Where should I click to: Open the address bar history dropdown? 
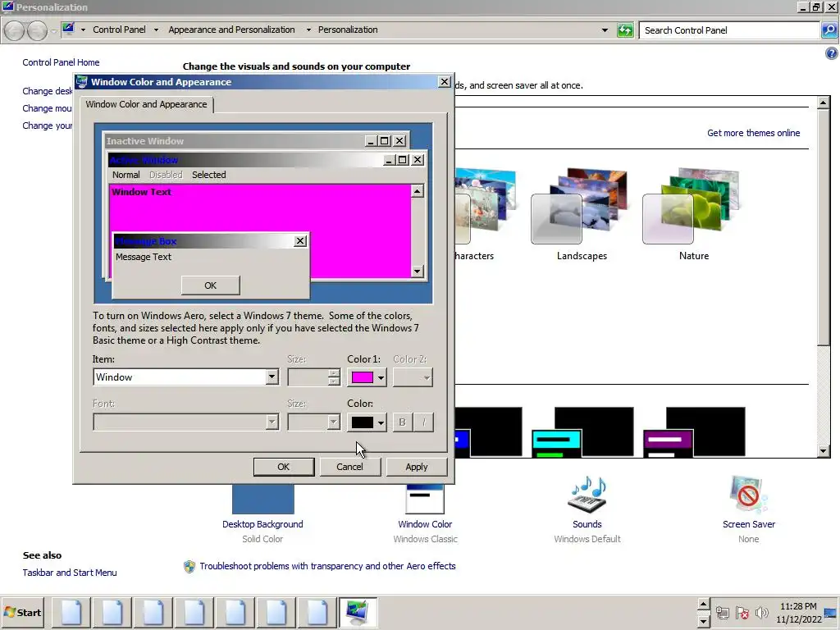tap(605, 30)
